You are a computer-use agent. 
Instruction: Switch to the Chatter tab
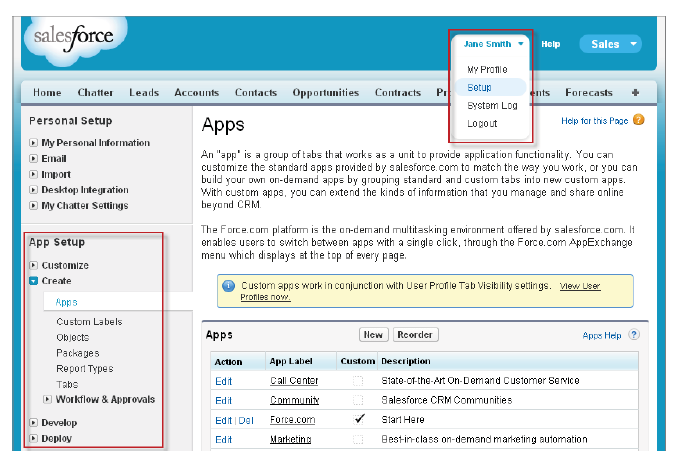pyautogui.click(x=95, y=92)
